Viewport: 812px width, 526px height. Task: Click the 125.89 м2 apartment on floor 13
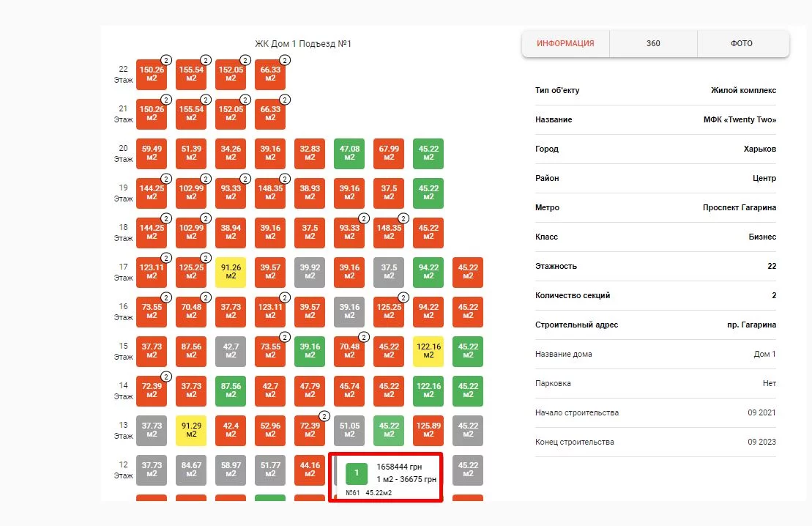428,430
